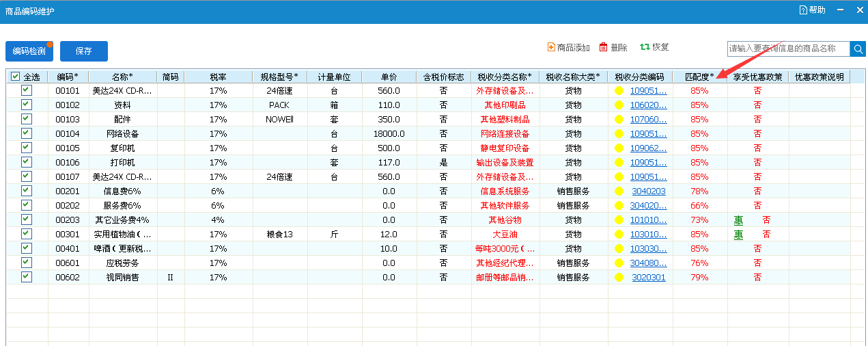Screen dimensions: 868x346
Task: Click yellow status dot in row 00106
Action: coord(619,163)
